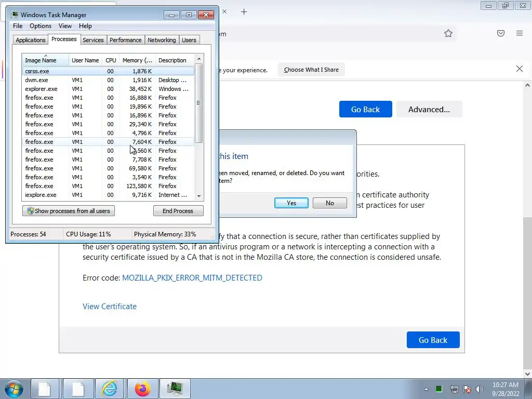Open the View menu in Task Manager
Screen dimensions: 532x399
(65, 26)
